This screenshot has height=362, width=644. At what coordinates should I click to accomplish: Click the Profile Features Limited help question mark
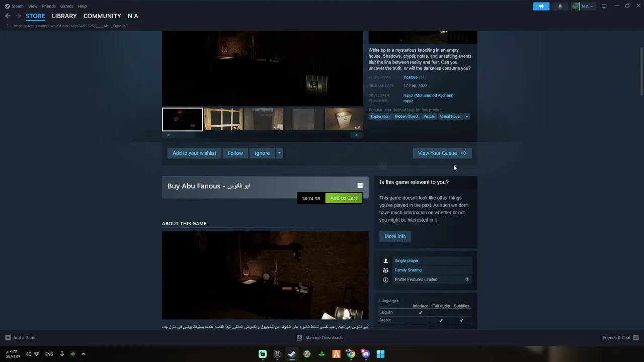467,280
